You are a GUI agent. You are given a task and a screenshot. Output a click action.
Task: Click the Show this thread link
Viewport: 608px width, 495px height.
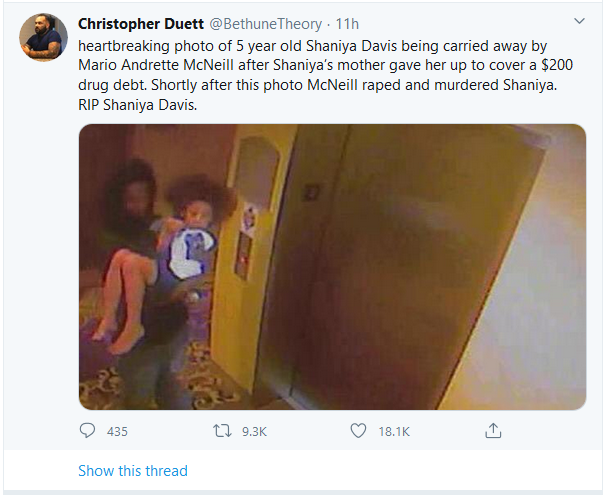point(132,470)
